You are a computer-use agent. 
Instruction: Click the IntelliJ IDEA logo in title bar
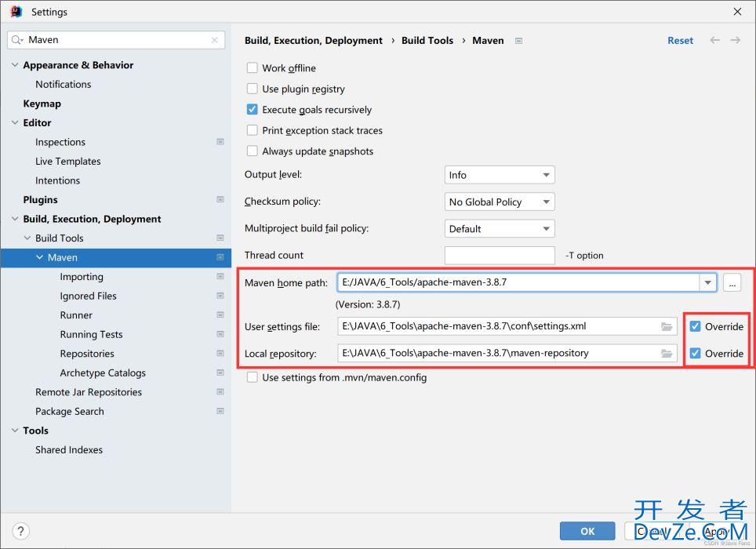point(16,12)
